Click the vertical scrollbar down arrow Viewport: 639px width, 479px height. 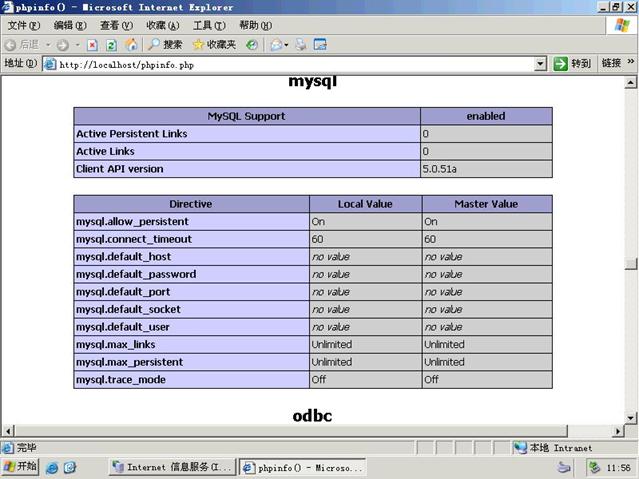631,417
